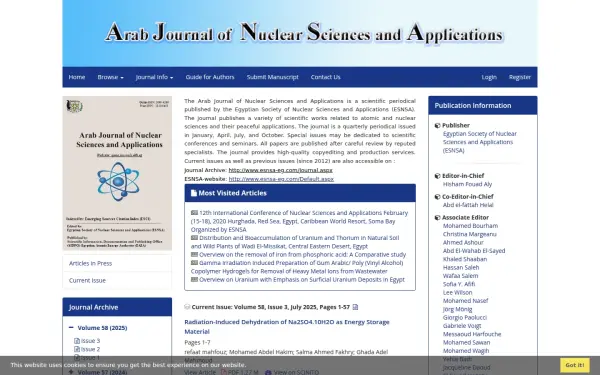Select Mohamed Nasef in Associate Editors
Image resolution: width=600 pixels, height=375 pixels.
(x=465, y=301)
